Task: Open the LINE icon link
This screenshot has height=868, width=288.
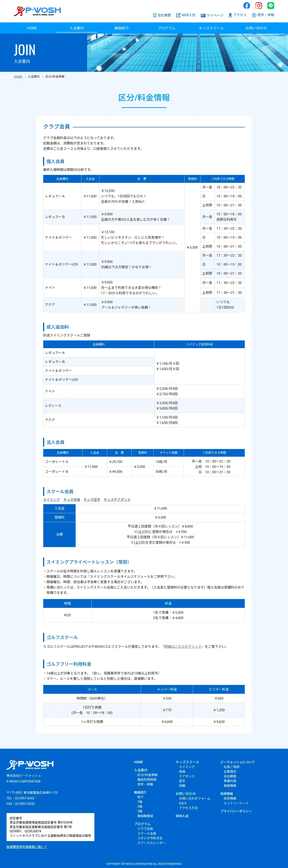Action: click(x=271, y=6)
